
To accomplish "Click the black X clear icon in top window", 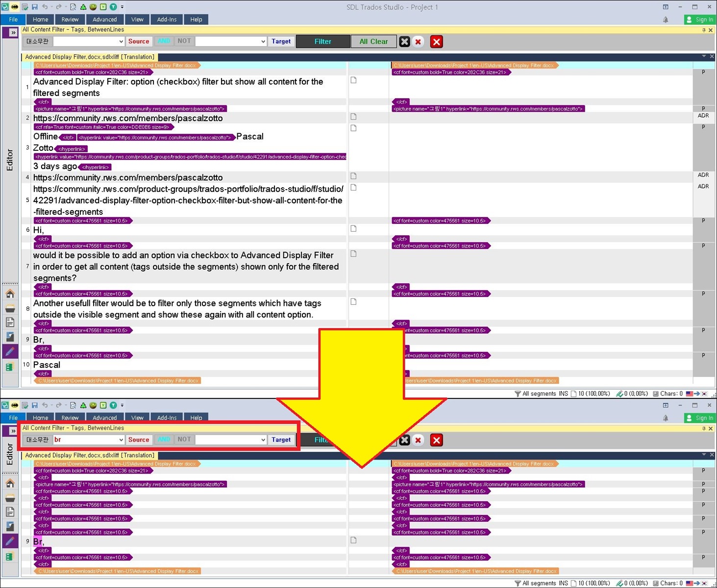I will pyautogui.click(x=404, y=42).
